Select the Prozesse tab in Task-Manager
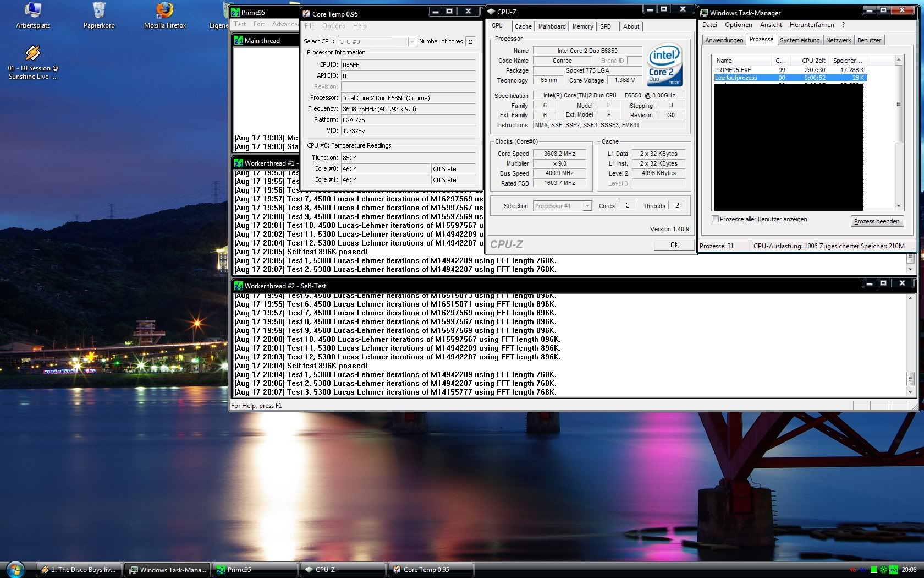The width and height of the screenshot is (924, 578). pyautogui.click(x=761, y=39)
